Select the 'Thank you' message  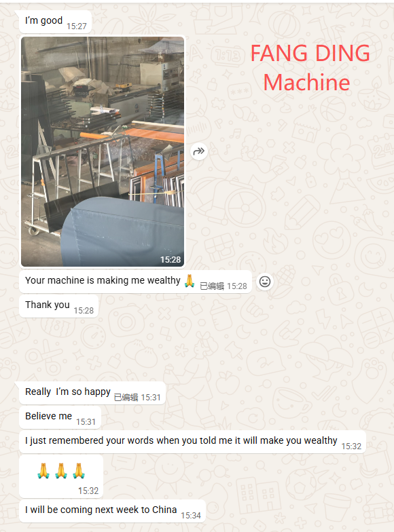tap(58, 306)
